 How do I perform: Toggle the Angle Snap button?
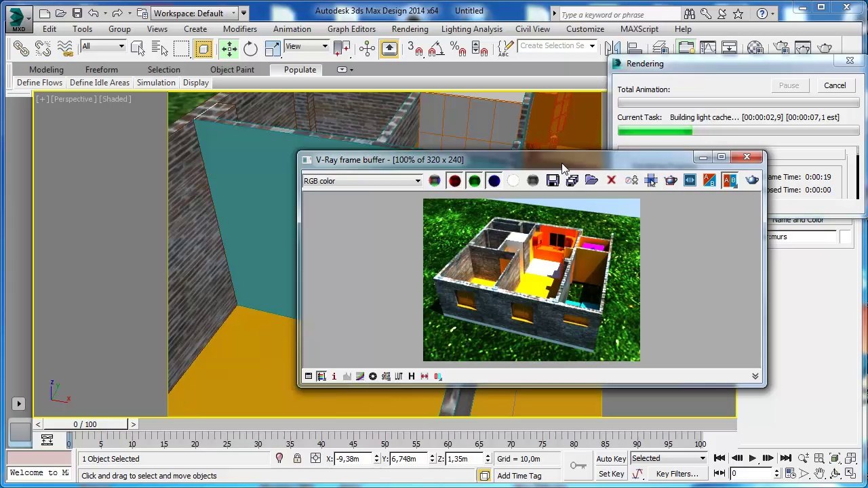tap(436, 48)
